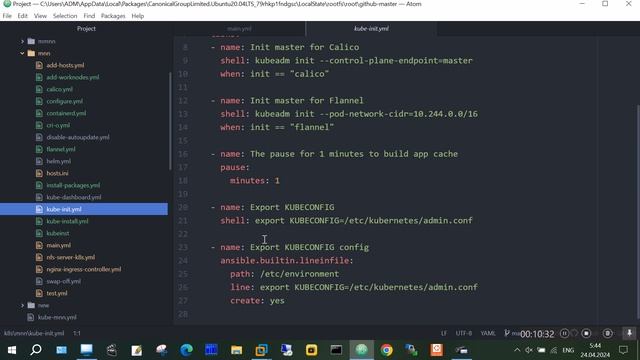Viewport: 640px width, 360px height.
Task: Stop the screen recording
Action: click(x=586, y=333)
